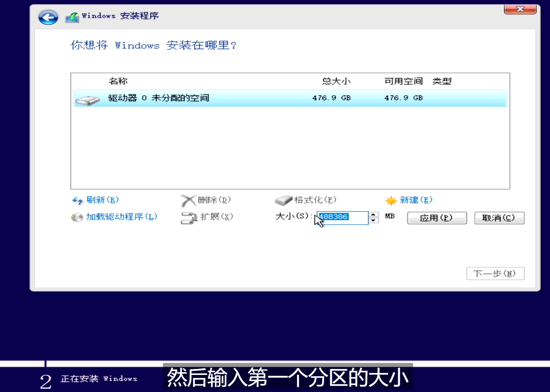Click the disk icon on the Drive 0 row
This screenshot has height=392, width=550.
[x=88, y=98]
